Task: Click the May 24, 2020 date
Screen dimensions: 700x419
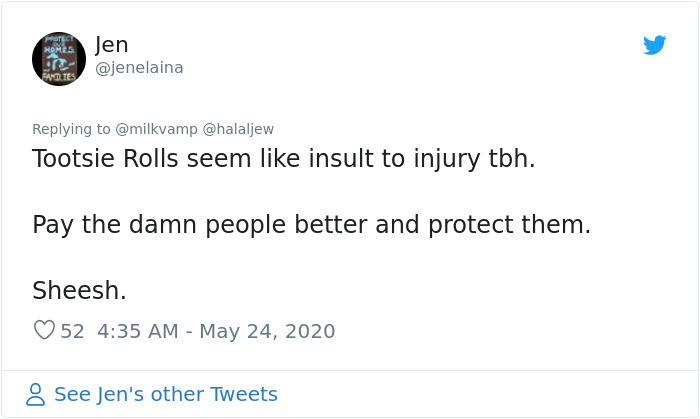Action: tap(268, 331)
